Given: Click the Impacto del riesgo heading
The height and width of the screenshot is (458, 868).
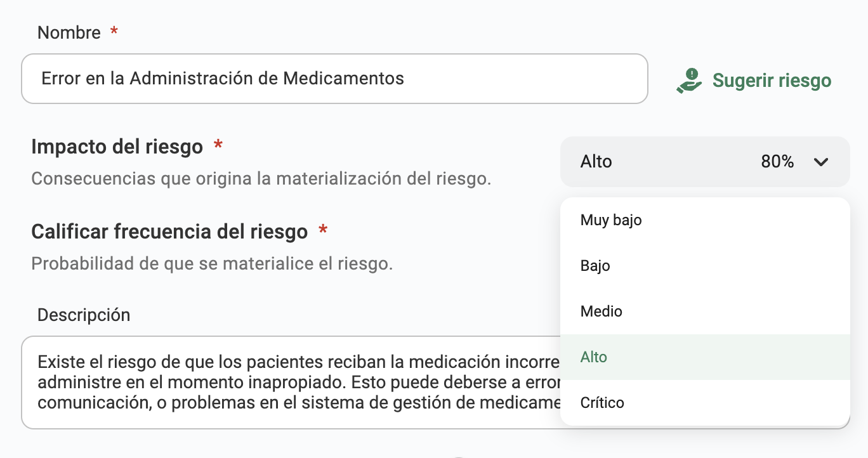Looking at the screenshot, I should click(x=117, y=147).
